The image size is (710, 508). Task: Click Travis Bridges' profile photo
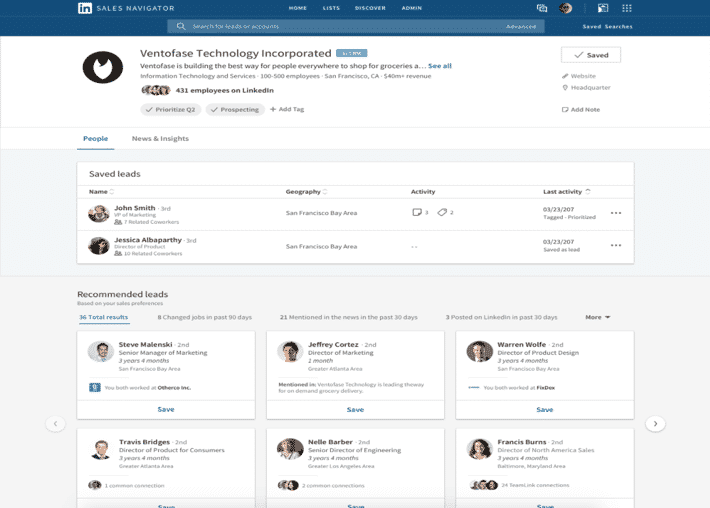tap(101, 449)
